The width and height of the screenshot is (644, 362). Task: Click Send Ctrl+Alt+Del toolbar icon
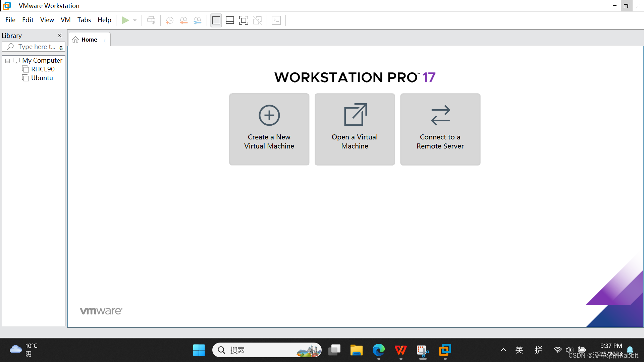(x=151, y=20)
